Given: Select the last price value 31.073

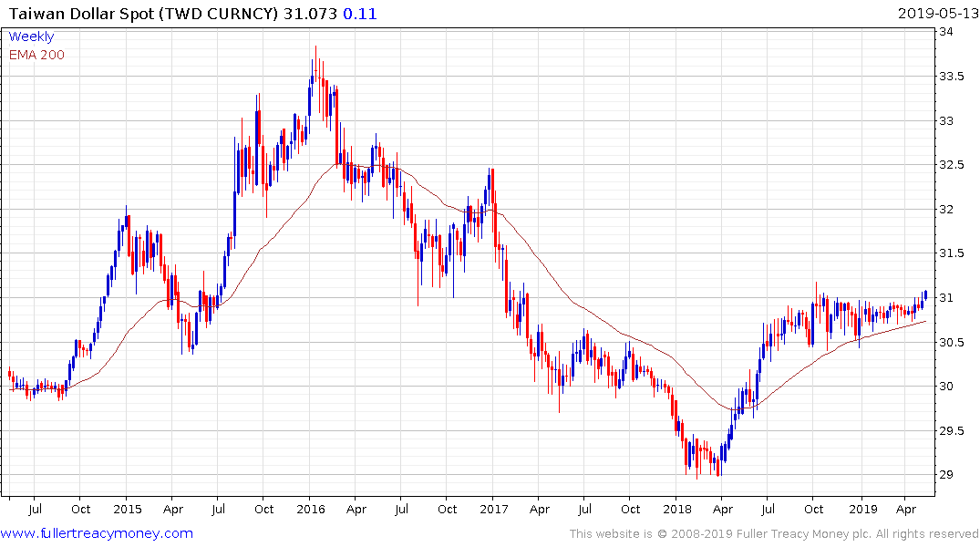Looking at the screenshot, I should click(310, 13).
